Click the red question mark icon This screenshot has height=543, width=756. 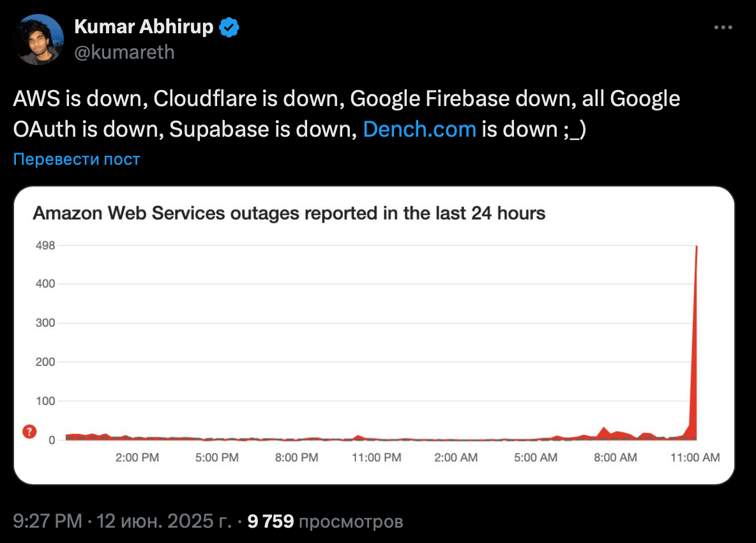(x=29, y=431)
